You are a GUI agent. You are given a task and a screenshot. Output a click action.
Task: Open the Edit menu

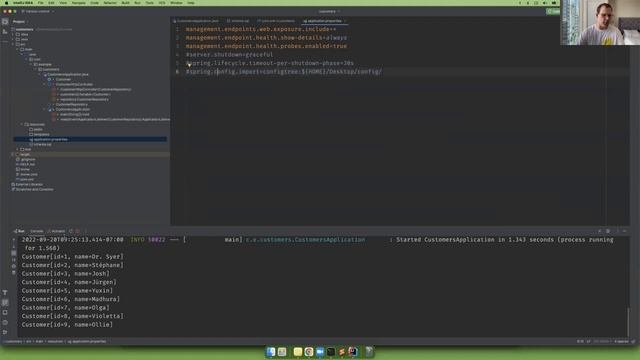coord(51,3)
